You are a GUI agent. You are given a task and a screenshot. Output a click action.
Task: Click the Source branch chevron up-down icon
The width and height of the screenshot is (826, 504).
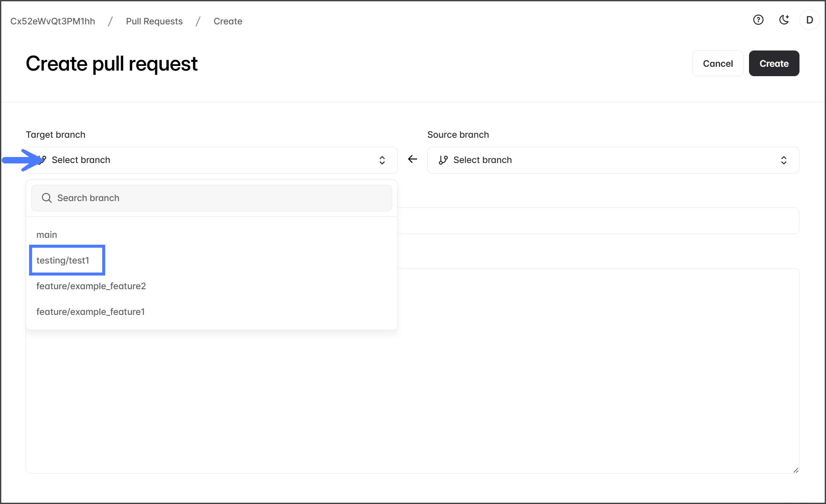click(784, 160)
